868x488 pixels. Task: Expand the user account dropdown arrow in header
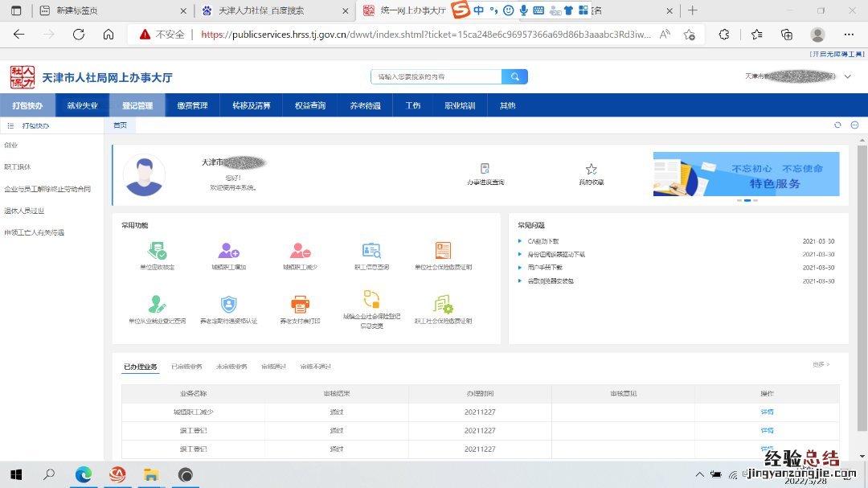pyautogui.click(x=847, y=76)
